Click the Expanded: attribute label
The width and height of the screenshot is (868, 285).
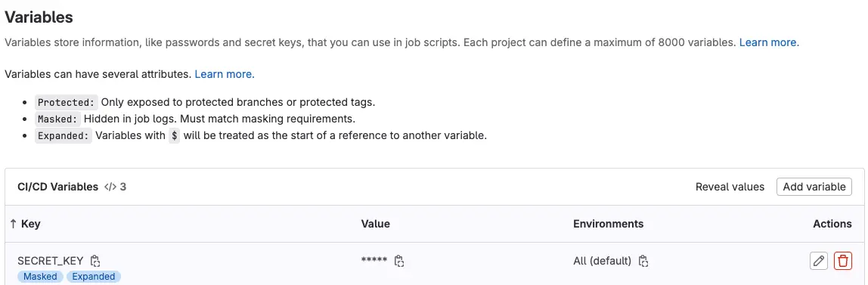click(x=64, y=135)
